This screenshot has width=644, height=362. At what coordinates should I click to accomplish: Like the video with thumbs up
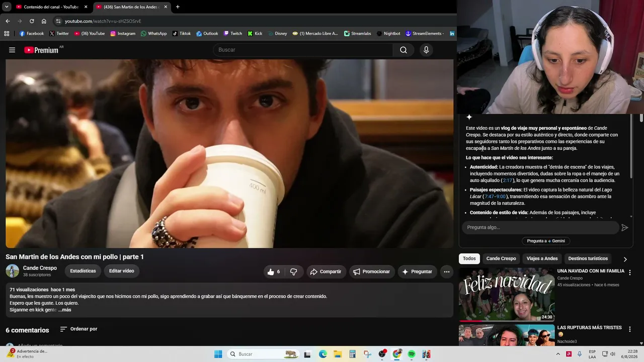(x=274, y=271)
